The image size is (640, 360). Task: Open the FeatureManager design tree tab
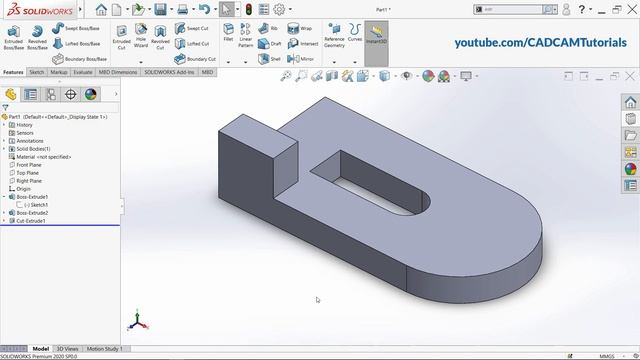(x=11, y=94)
